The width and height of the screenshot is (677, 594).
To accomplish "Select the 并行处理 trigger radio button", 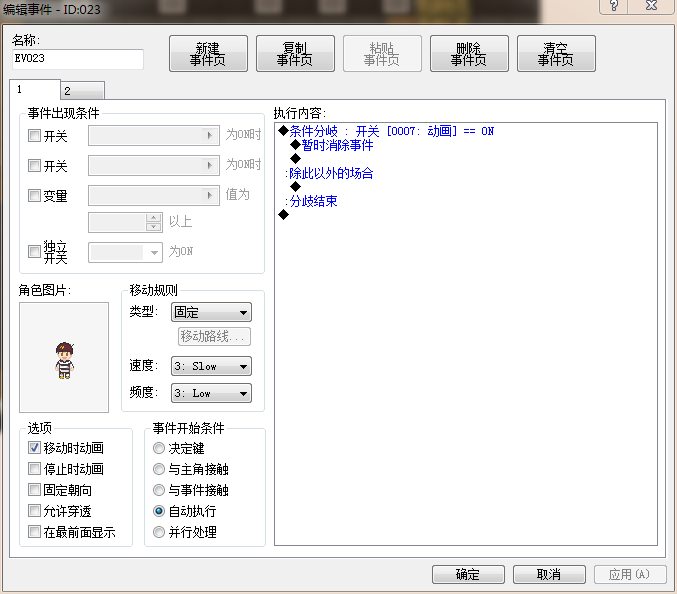I will [159, 532].
